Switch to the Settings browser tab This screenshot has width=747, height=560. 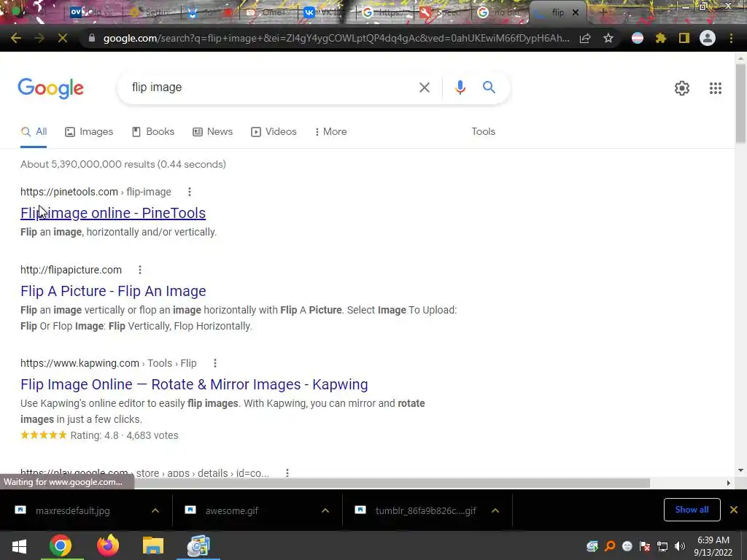(150, 12)
